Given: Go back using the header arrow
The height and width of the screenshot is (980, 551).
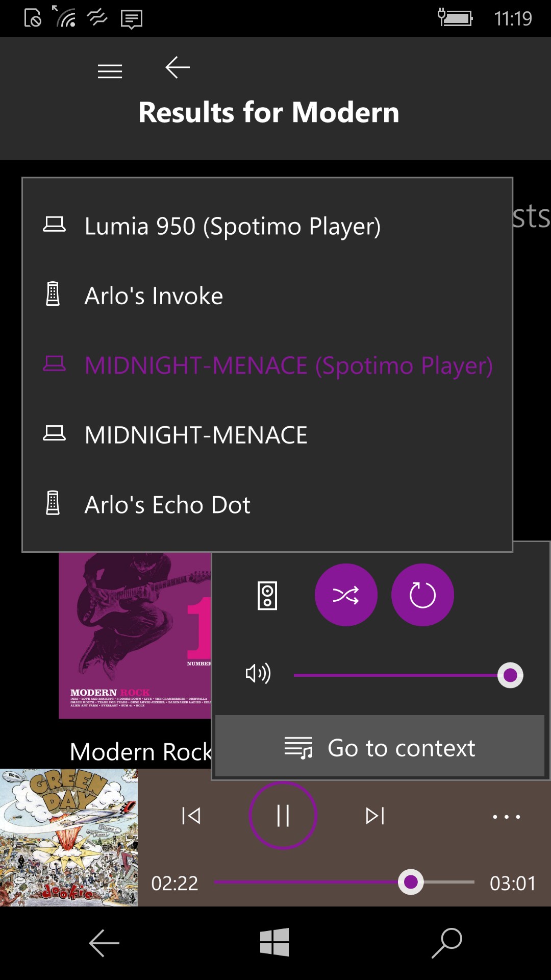Looking at the screenshot, I should point(178,67).
